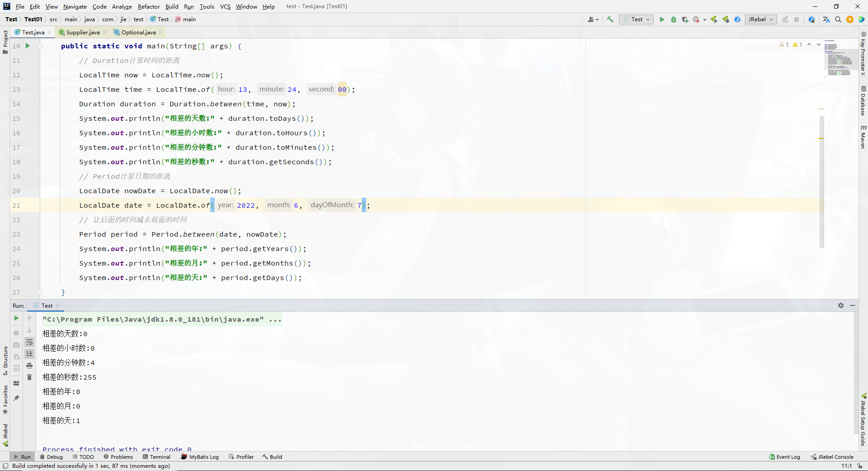Click the print icon in Run panel
This screenshot has height=471, width=868.
(x=29, y=366)
